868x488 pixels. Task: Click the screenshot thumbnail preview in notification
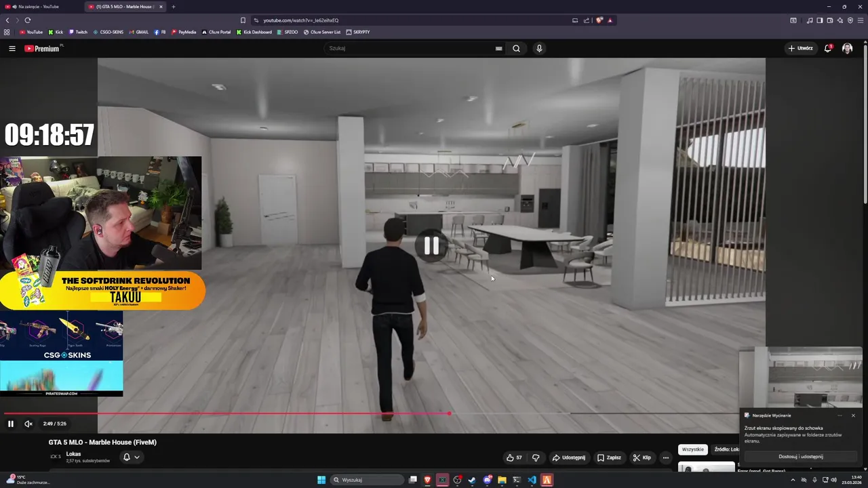[x=801, y=377]
